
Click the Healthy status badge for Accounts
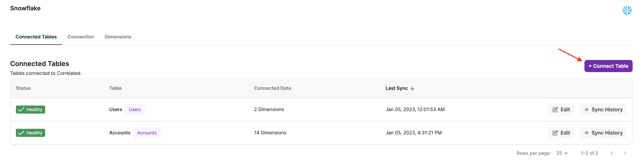click(31, 133)
